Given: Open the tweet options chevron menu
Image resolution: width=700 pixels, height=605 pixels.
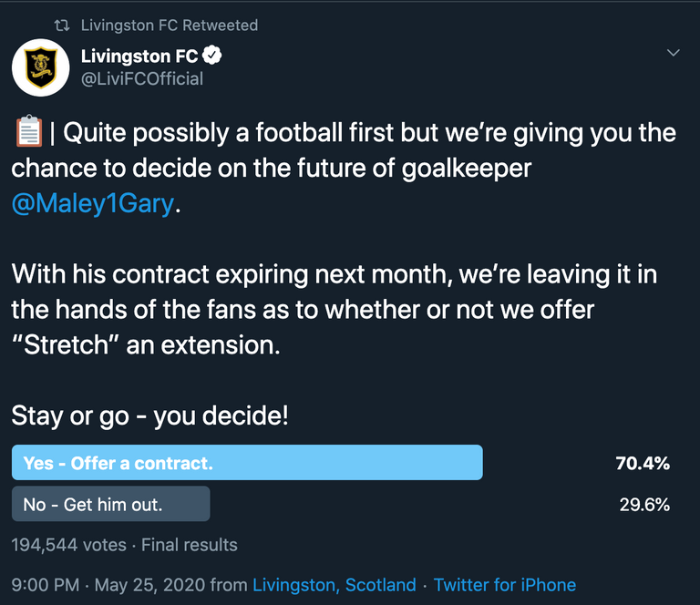Looking at the screenshot, I should (x=674, y=53).
